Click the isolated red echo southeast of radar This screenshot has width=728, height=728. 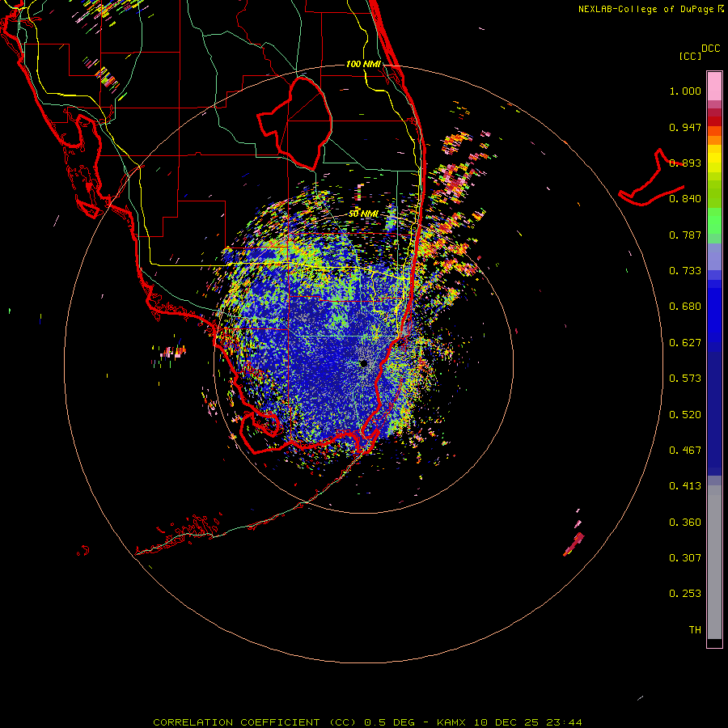pyautogui.click(x=574, y=544)
